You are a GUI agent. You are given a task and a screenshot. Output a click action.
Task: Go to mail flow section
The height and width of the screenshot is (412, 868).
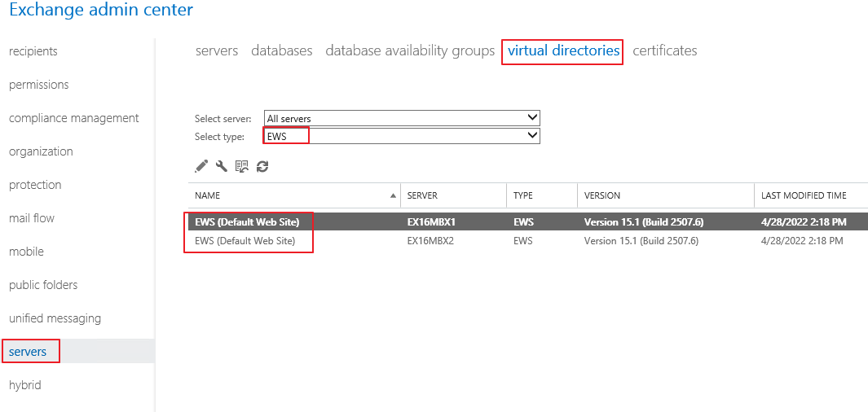tap(32, 218)
